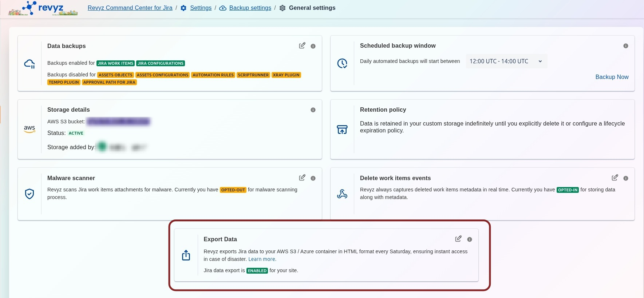Edit the Export Data setting
Image resolution: width=644 pixels, height=298 pixels.
pyautogui.click(x=458, y=239)
